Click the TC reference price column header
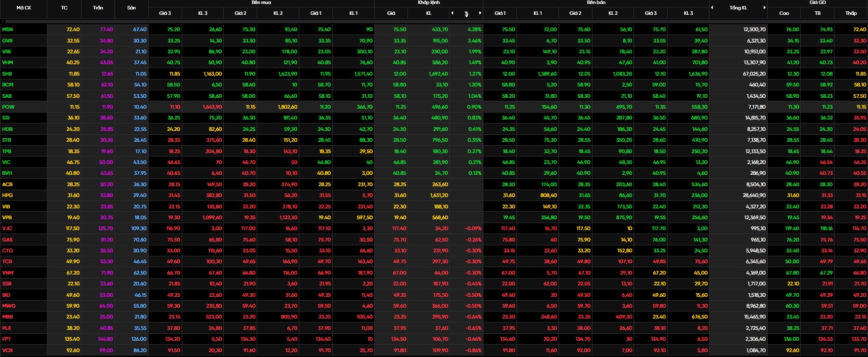This screenshot has height=357, width=868. coord(64,8)
